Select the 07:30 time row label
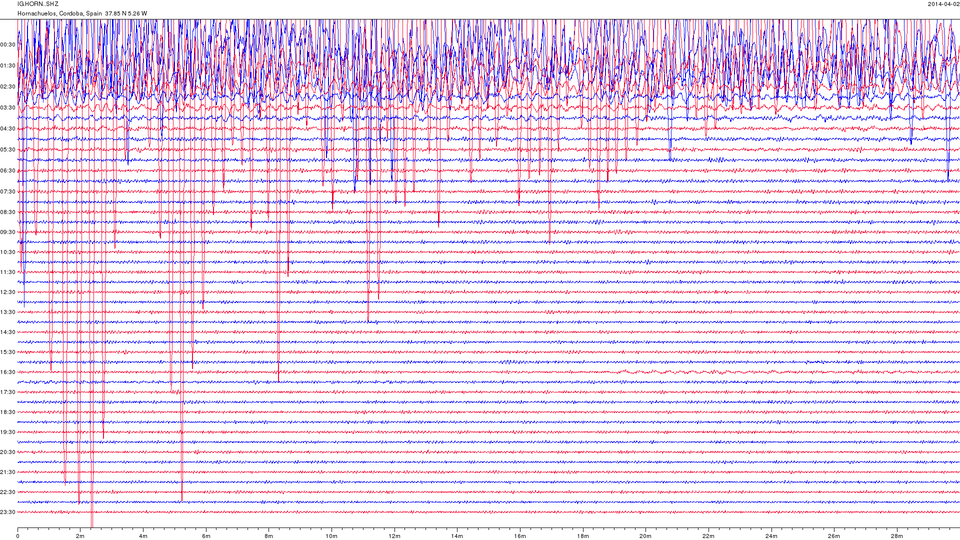The width and height of the screenshot is (960, 540). point(8,192)
